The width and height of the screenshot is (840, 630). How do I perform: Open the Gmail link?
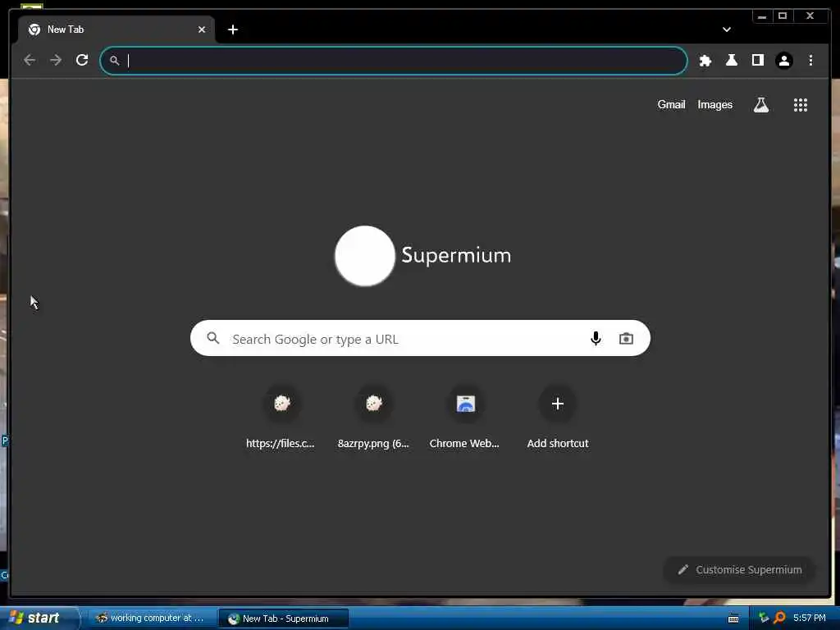pyautogui.click(x=671, y=104)
